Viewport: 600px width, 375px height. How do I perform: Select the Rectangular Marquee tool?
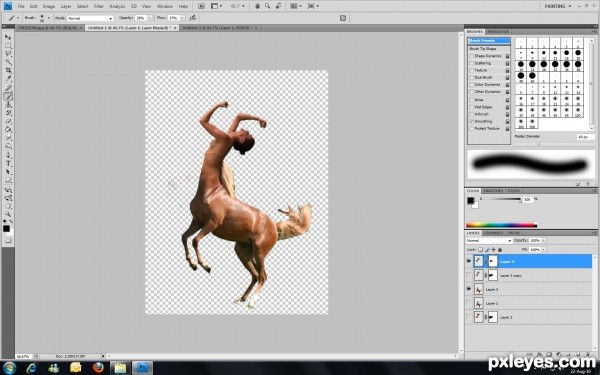8,46
